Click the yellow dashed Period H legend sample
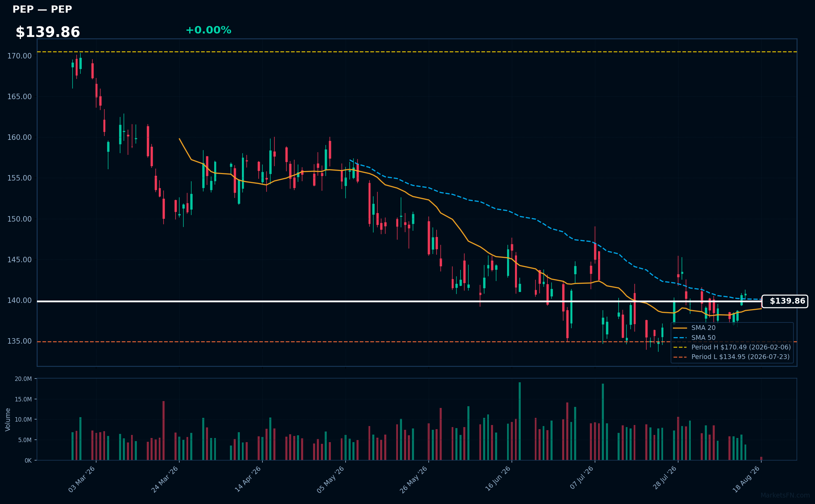The width and height of the screenshot is (815, 504). pos(680,347)
